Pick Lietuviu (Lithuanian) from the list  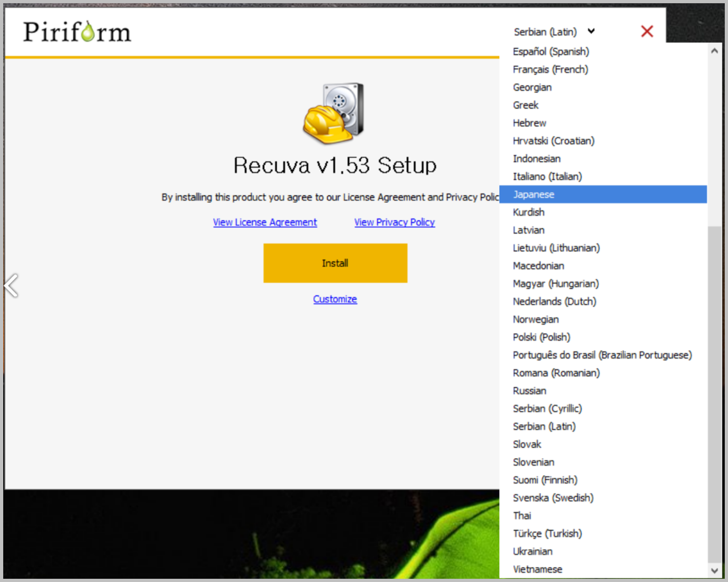(603, 248)
